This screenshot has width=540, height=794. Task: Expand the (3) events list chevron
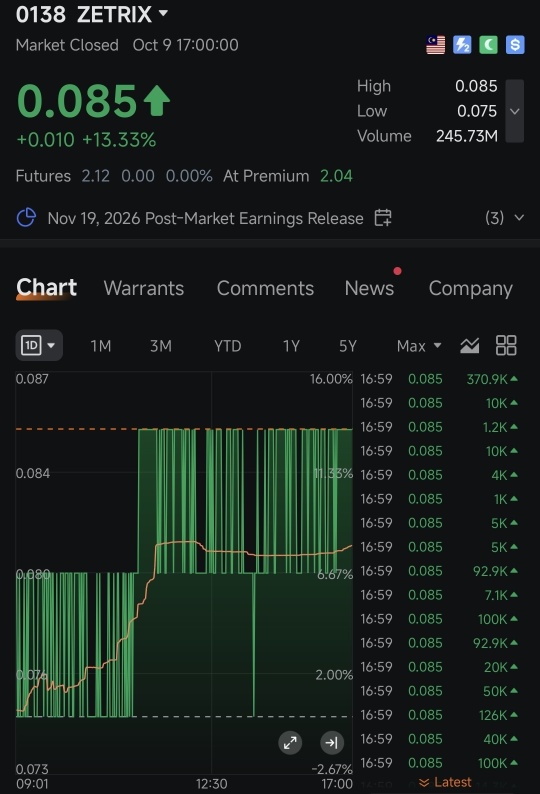[519, 218]
